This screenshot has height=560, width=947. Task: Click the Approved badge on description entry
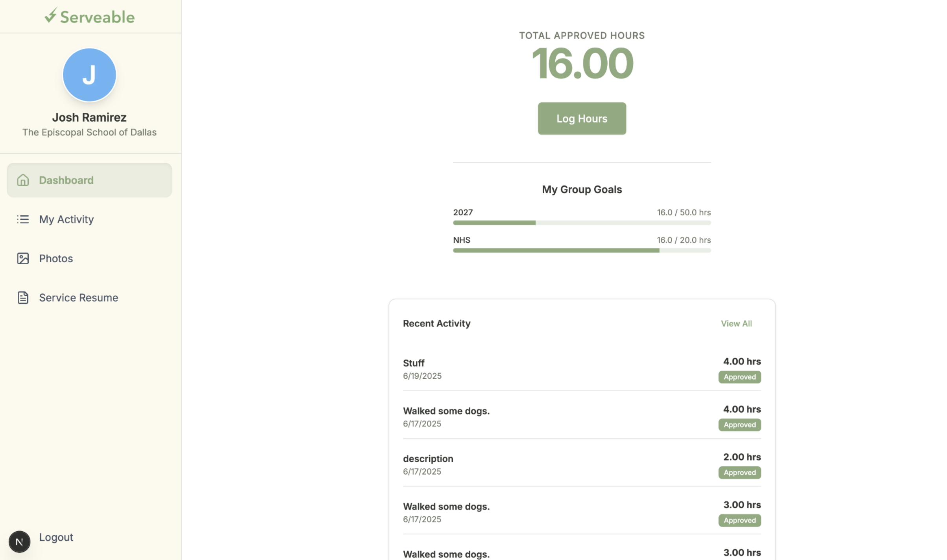click(739, 473)
